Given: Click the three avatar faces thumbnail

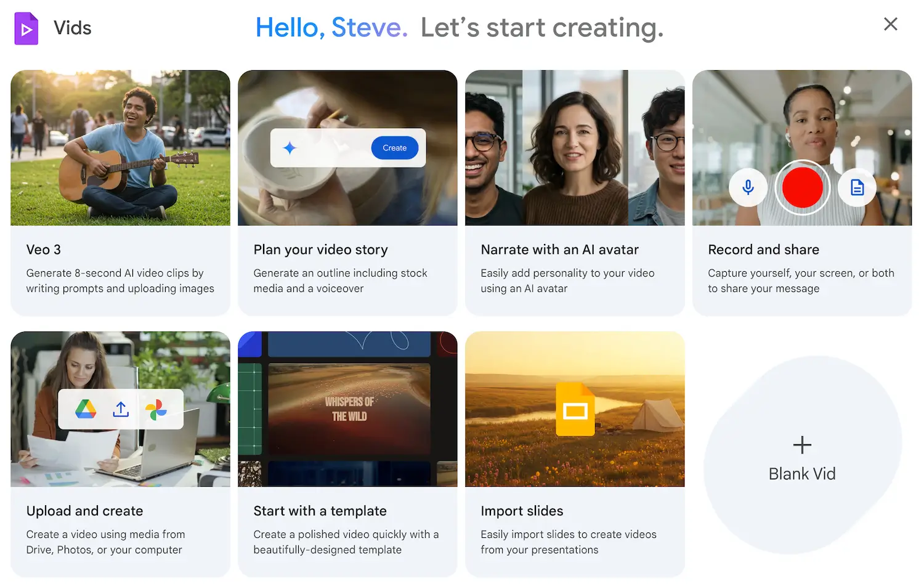Looking at the screenshot, I should pyautogui.click(x=575, y=148).
